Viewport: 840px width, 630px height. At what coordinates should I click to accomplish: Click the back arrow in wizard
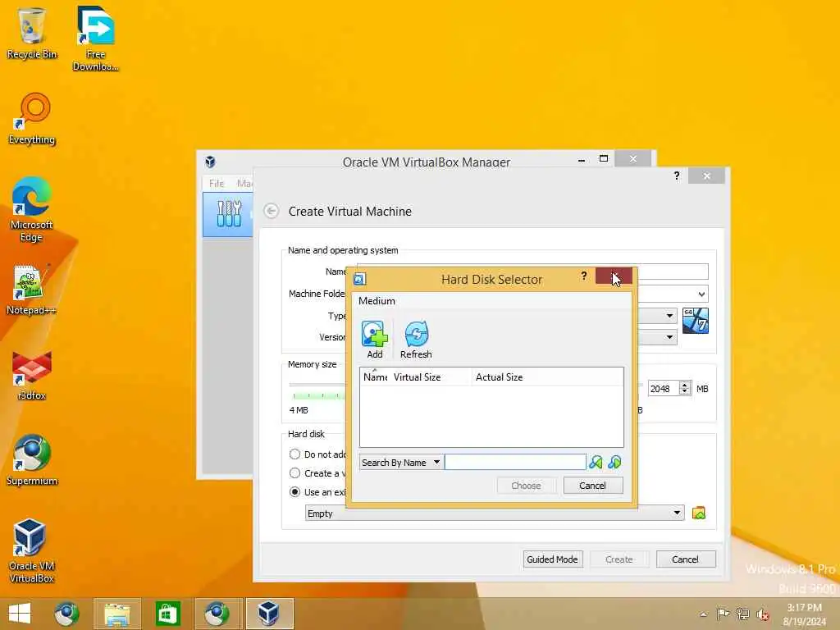click(272, 211)
